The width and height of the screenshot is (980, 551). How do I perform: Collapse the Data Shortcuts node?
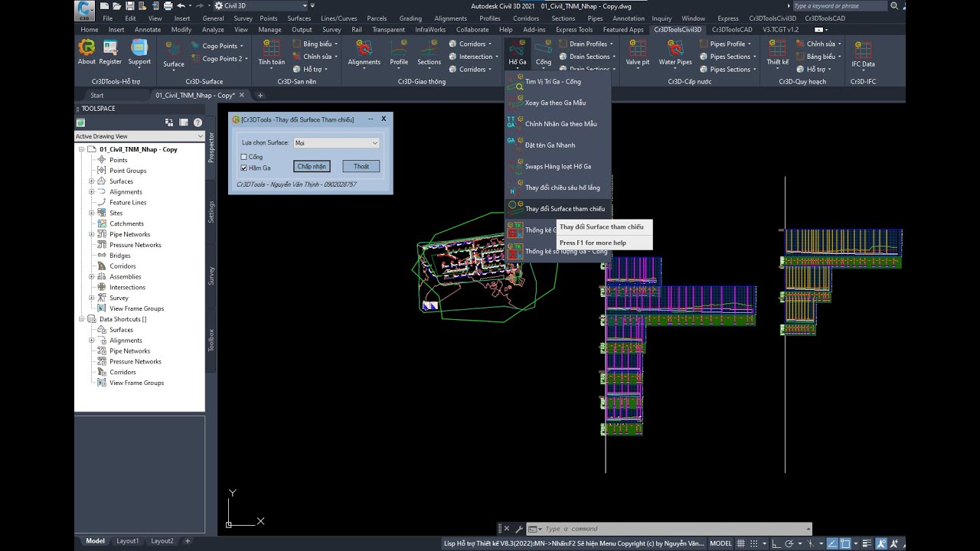coord(81,319)
